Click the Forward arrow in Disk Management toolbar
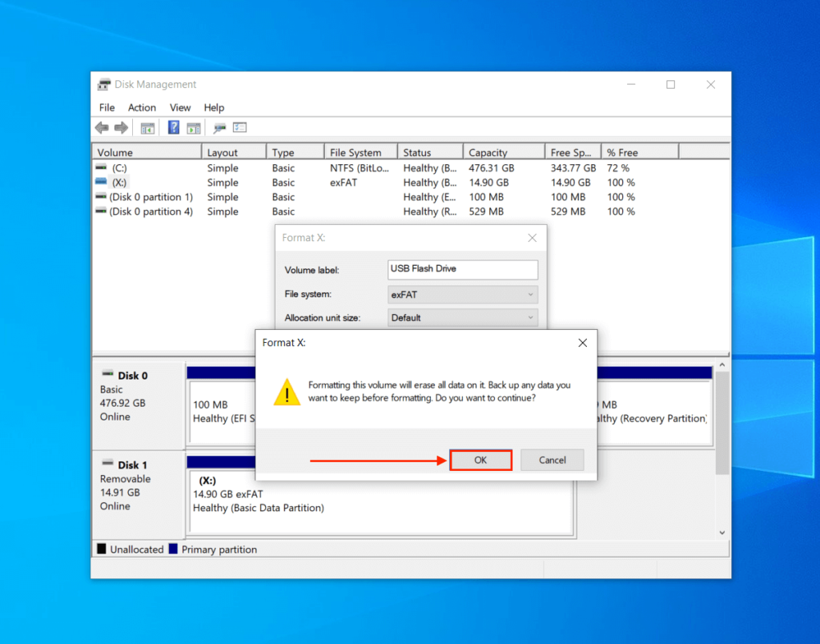 (x=122, y=127)
